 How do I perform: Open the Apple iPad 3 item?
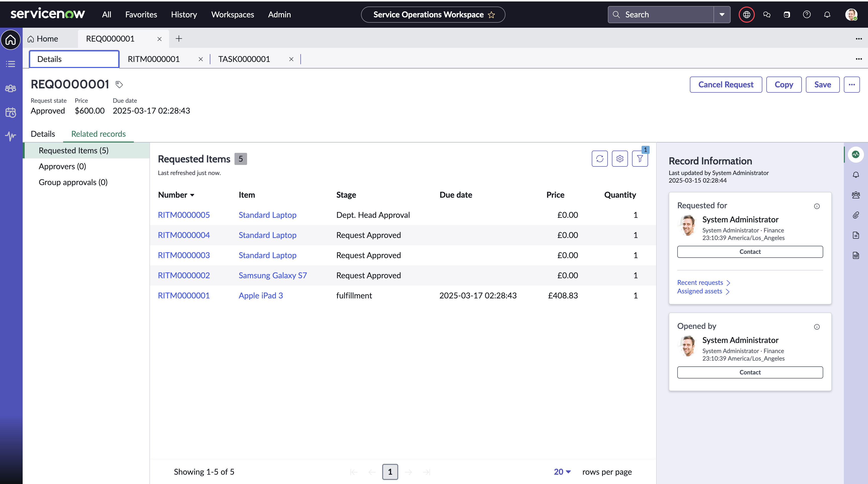(260, 296)
